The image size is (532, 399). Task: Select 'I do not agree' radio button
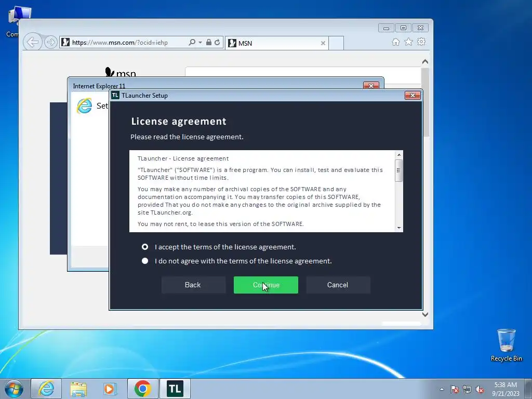145,261
